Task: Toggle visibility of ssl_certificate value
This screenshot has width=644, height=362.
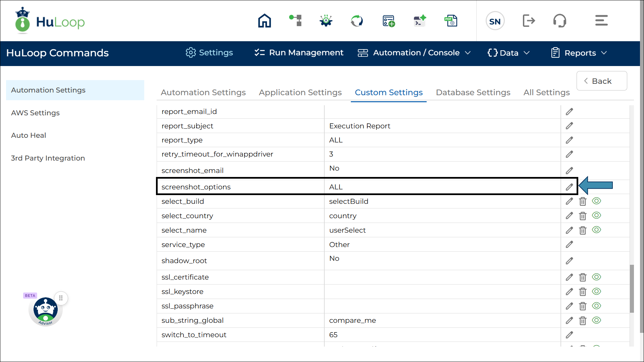Action: coord(596,277)
